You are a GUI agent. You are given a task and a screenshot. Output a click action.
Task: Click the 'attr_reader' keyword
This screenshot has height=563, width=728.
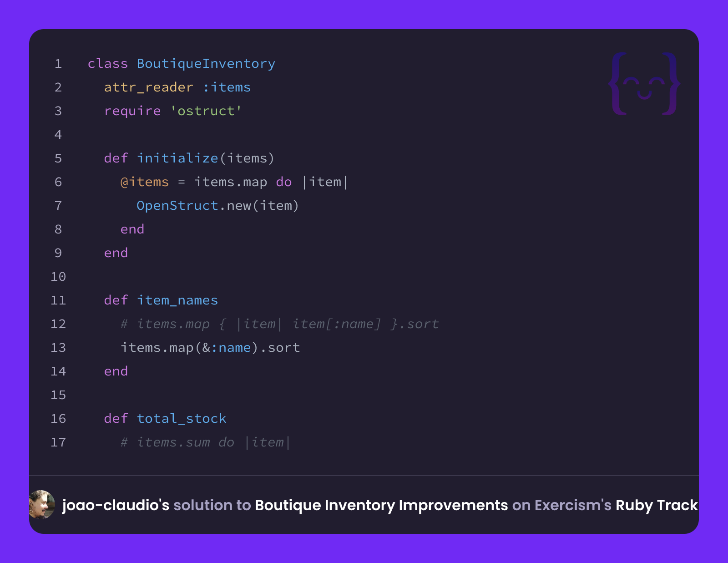coord(149,87)
